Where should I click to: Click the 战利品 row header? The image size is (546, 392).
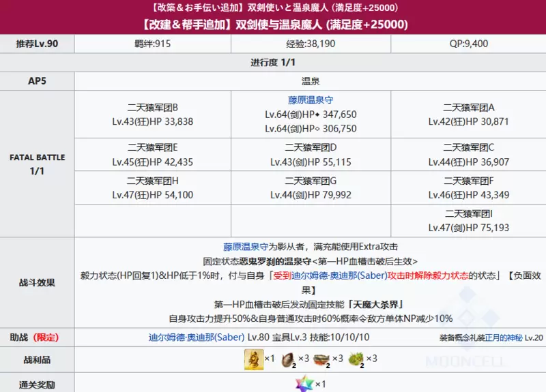(37, 360)
